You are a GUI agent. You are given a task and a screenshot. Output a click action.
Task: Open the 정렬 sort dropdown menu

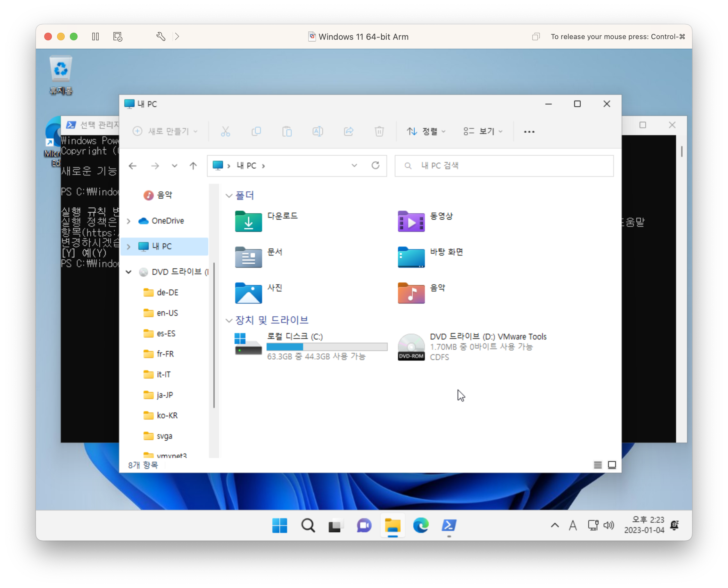coord(426,131)
